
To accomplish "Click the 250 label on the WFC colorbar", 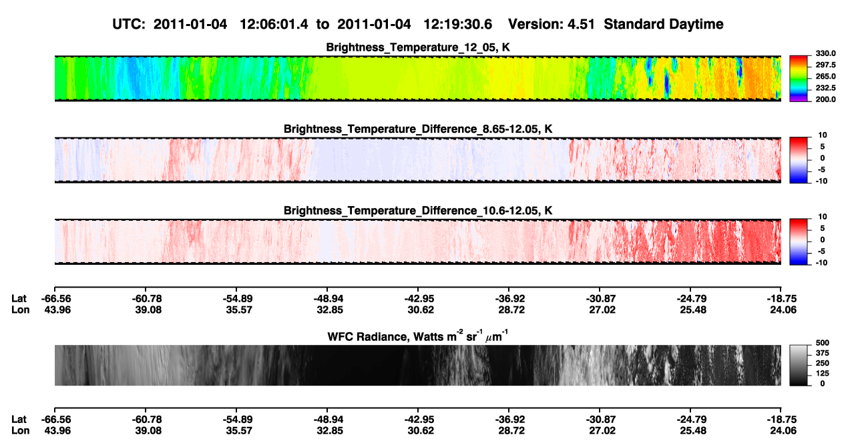I will point(822,363).
